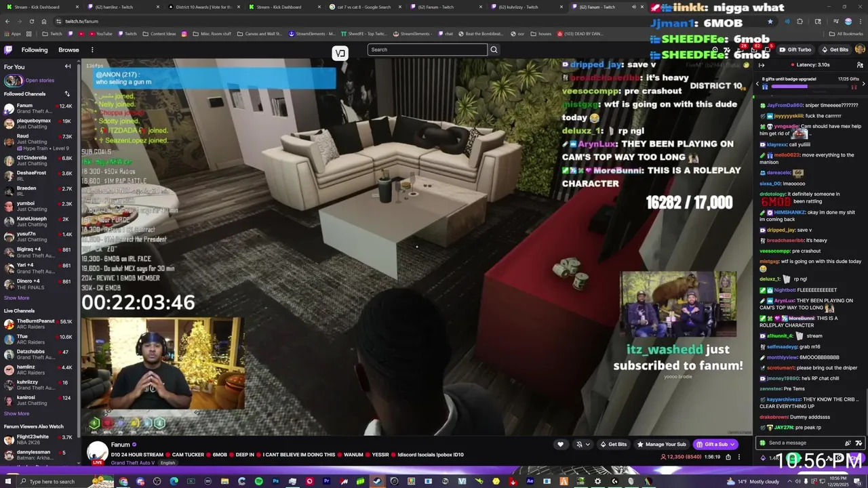Open Tfue live channel

click(x=38, y=340)
